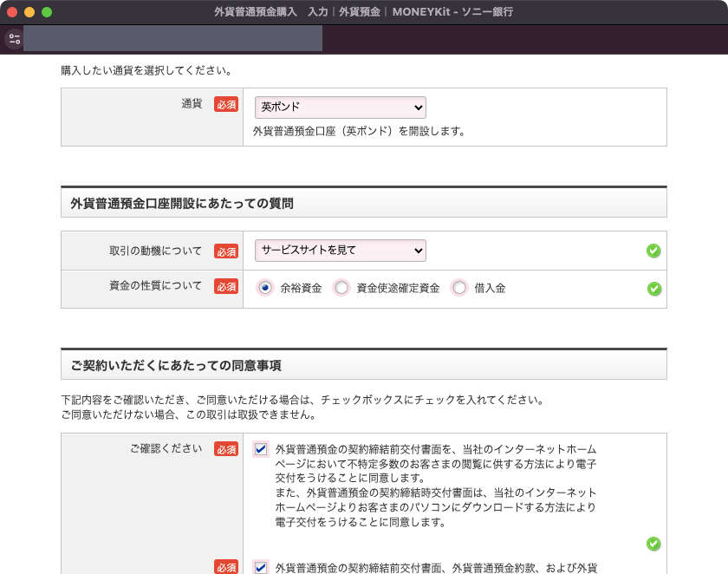Screen dimensions: 728x574
Task: Click the window title 外貨普通預金購入 入力
Action: point(271,12)
